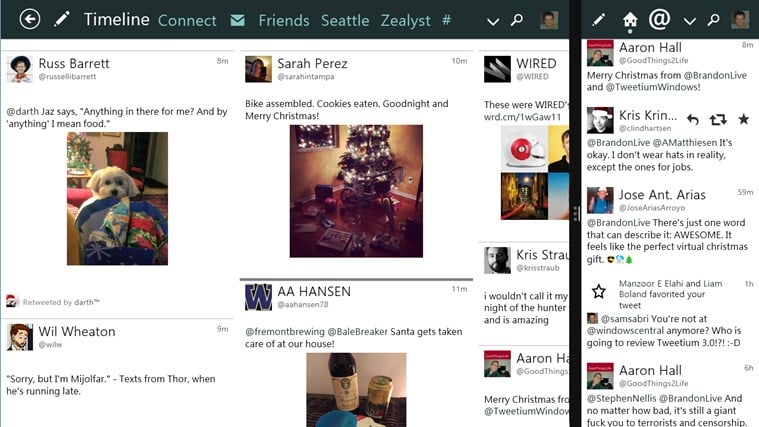Open mentions with the @ icon
Screen dimensions: 759x427
pyautogui.click(x=659, y=19)
